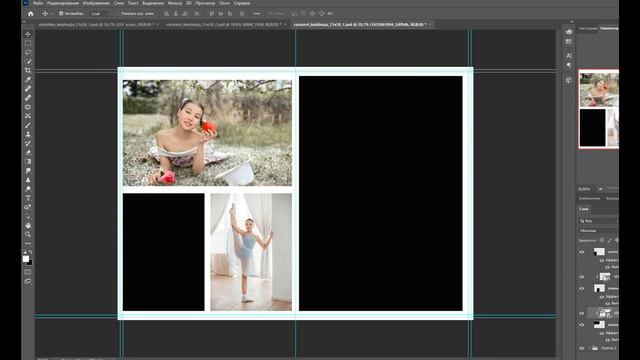Collapse the right panels with double arrows

coord(571,22)
